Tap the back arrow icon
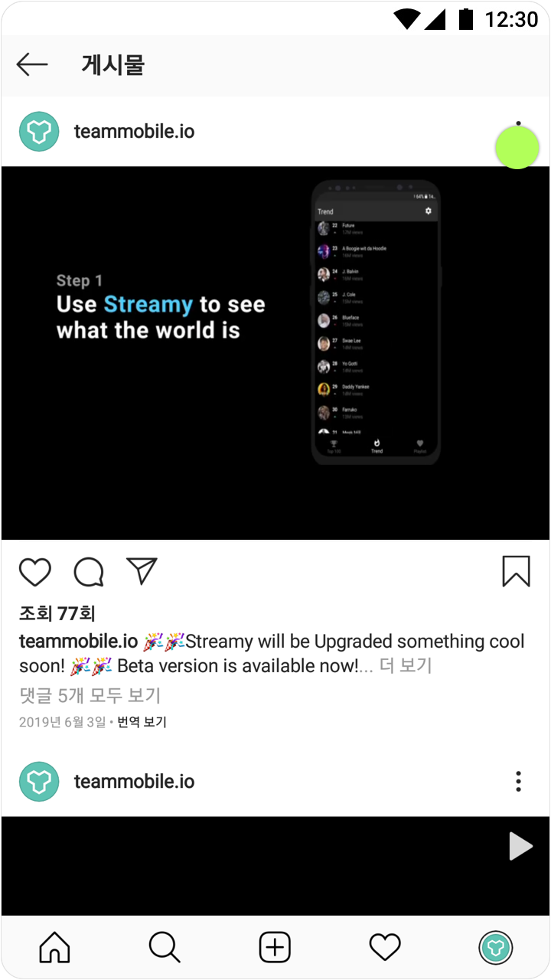The image size is (551, 980). tap(32, 65)
